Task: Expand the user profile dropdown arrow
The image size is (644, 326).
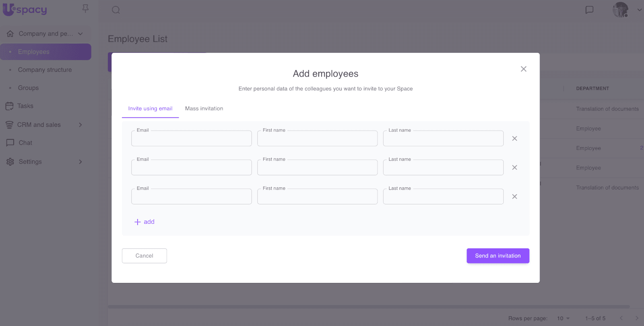Action: pyautogui.click(x=639, y=10)
